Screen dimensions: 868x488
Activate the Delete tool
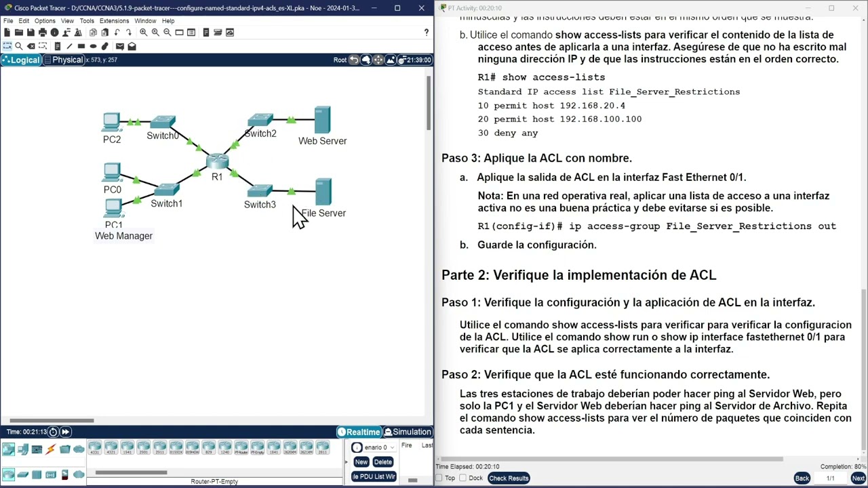pos(31,46)
